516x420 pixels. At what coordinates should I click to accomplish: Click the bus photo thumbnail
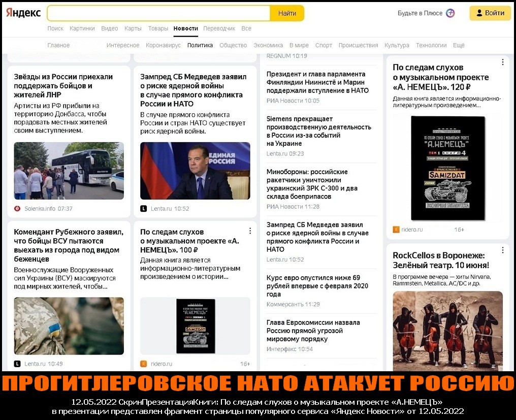[x=69, y=171]
